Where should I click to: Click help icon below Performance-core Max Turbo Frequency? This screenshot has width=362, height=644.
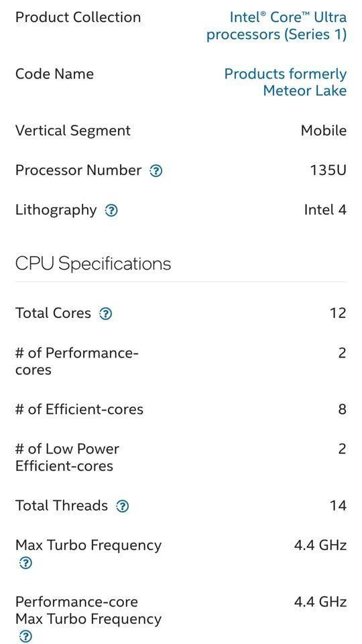[25, 637]
